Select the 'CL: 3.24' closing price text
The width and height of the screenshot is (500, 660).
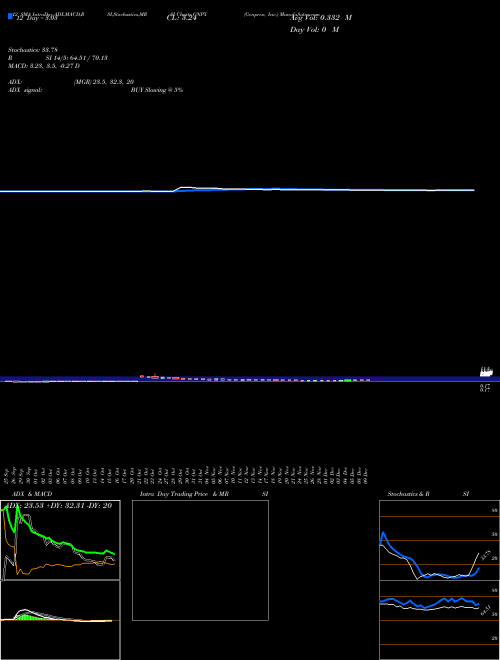(x=181, y=18)
